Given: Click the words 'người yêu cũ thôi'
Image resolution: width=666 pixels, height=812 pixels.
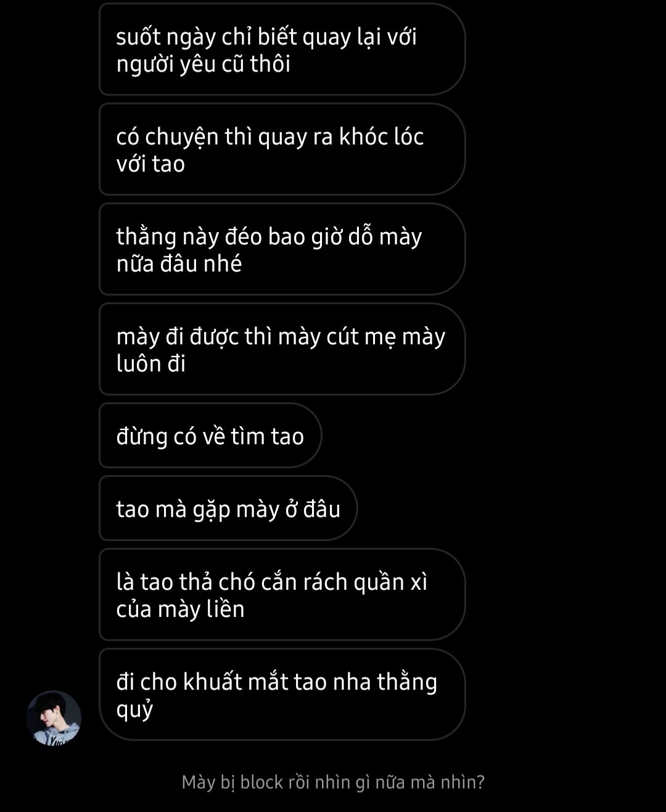Looking at the screenshot, I should coord(203,64).
